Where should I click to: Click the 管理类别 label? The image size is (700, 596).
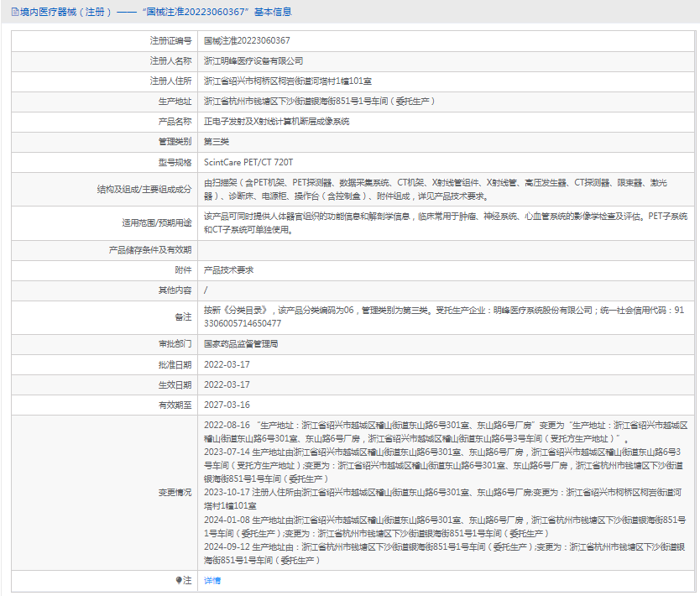point(175,142)
